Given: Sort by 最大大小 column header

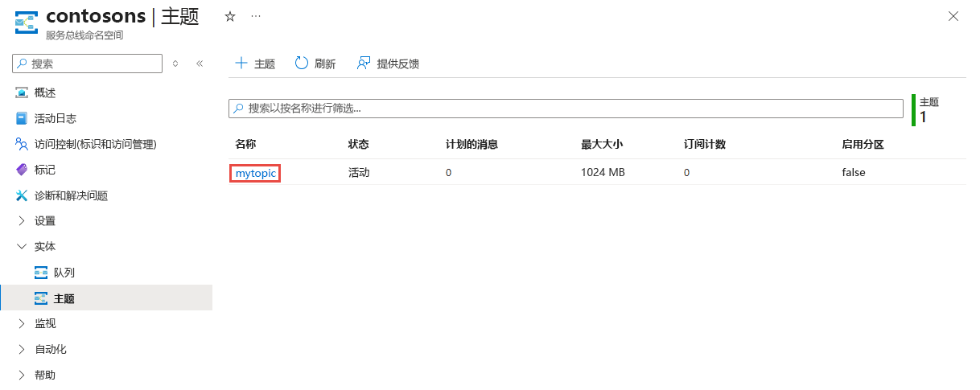Looking at the screenshot, I should [x=602, y=145].
